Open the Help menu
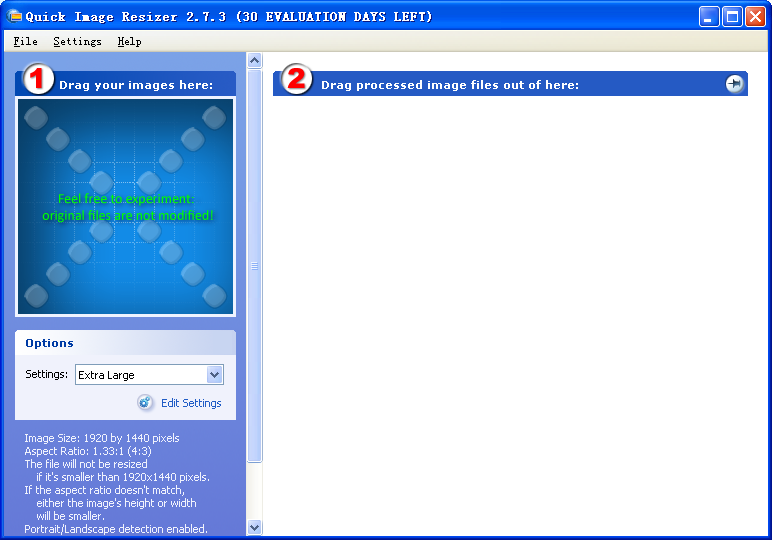The image size is (772, 540). point(129,41)
